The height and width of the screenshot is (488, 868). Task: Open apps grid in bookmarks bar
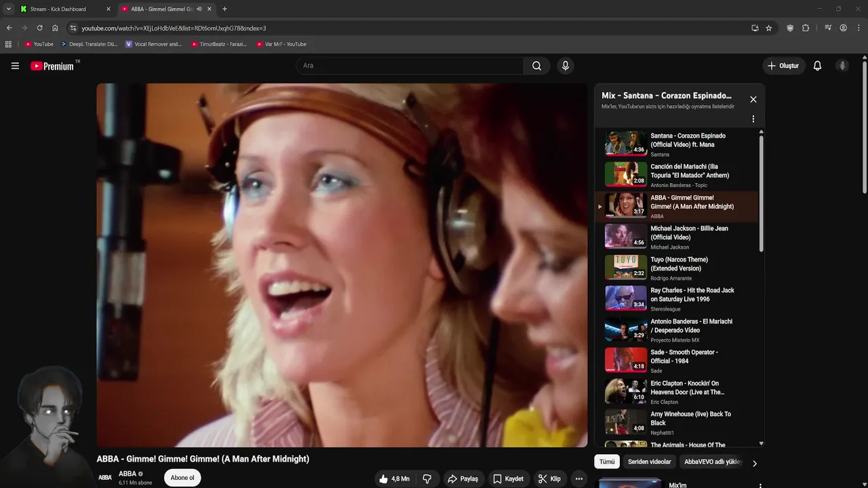8,44
